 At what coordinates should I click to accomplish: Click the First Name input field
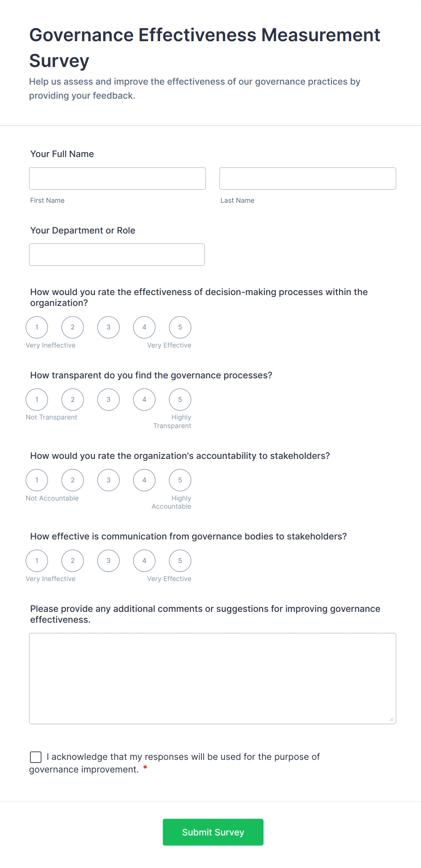[x=117, y=178]
